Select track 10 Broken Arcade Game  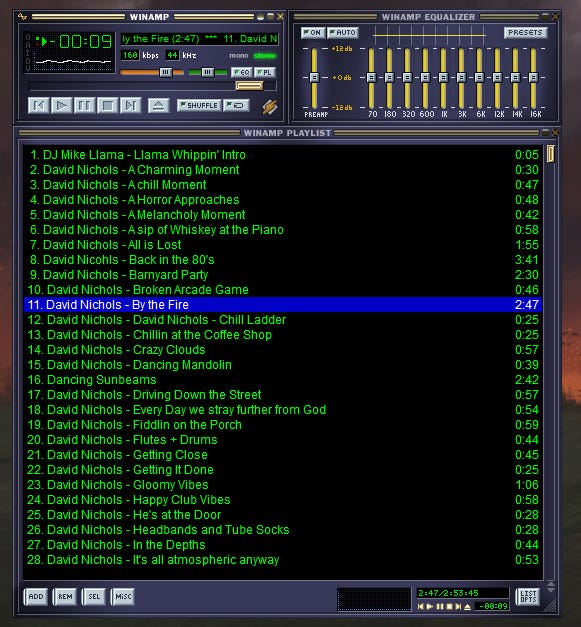tap(283, 290)
